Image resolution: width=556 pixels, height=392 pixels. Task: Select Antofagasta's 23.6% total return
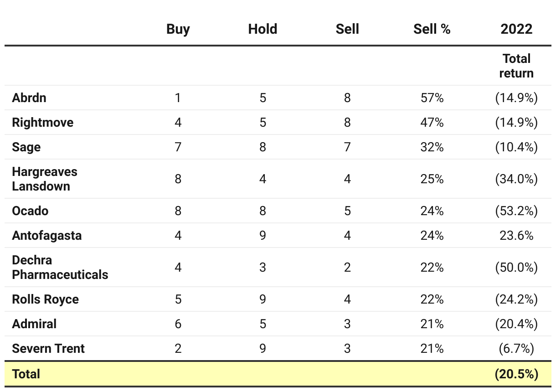516,236
